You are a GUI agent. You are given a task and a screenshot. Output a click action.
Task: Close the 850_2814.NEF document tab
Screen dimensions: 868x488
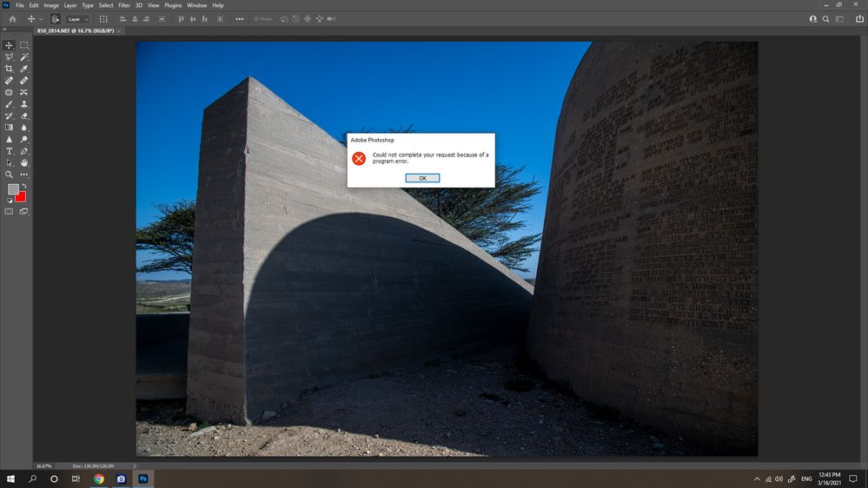[119, 31]
